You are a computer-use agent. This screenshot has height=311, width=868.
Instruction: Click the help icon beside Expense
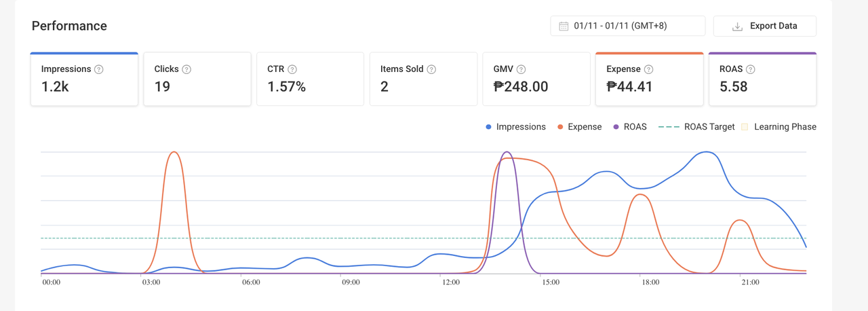tap(648, 69)
